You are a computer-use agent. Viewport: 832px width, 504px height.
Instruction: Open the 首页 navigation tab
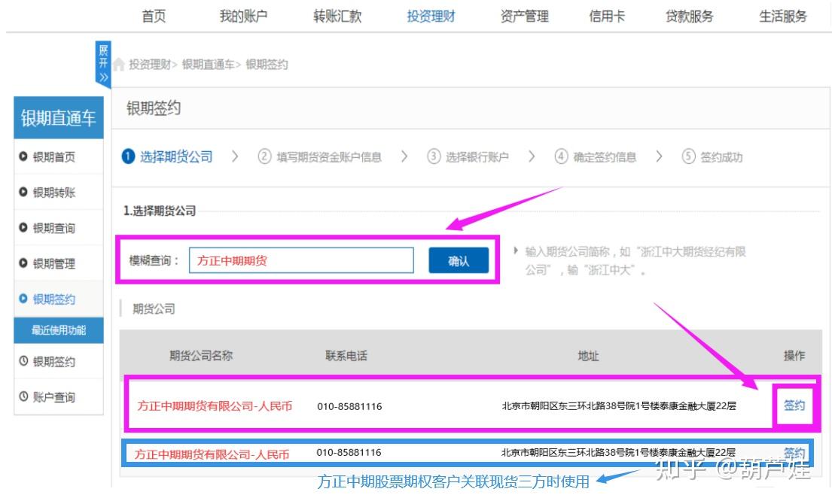pyautogui.click(x=154, y=17)
